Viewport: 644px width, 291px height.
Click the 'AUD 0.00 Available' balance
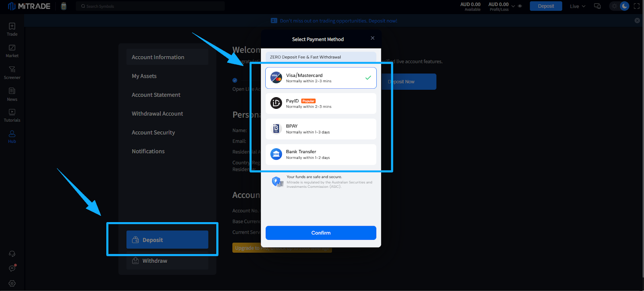(471, 6)
